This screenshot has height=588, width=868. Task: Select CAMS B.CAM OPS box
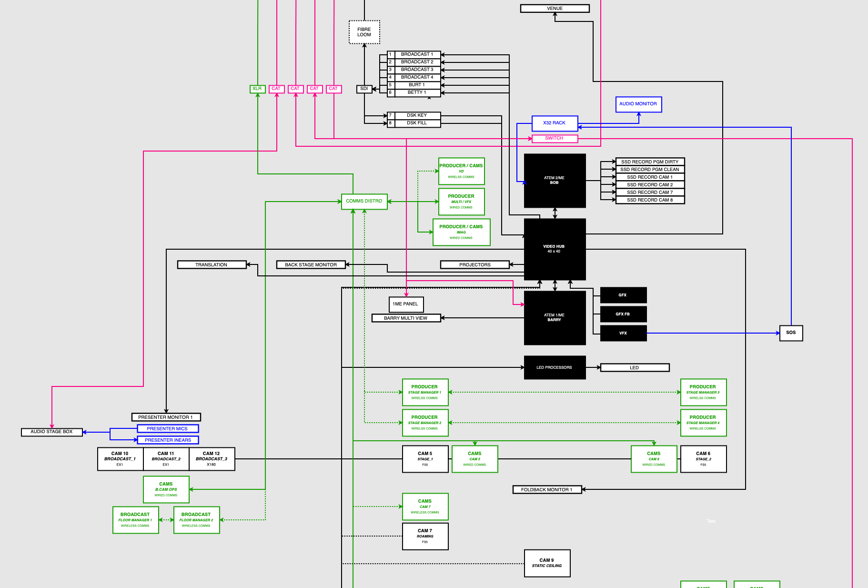point(166,489)
